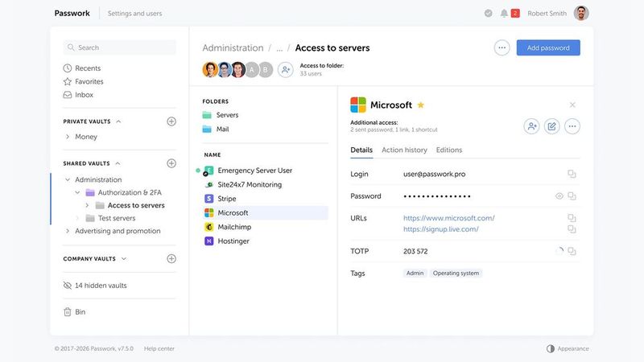Share Microsoft password with user icon
Screen dimensions: 644x362
tap(531, 126)
